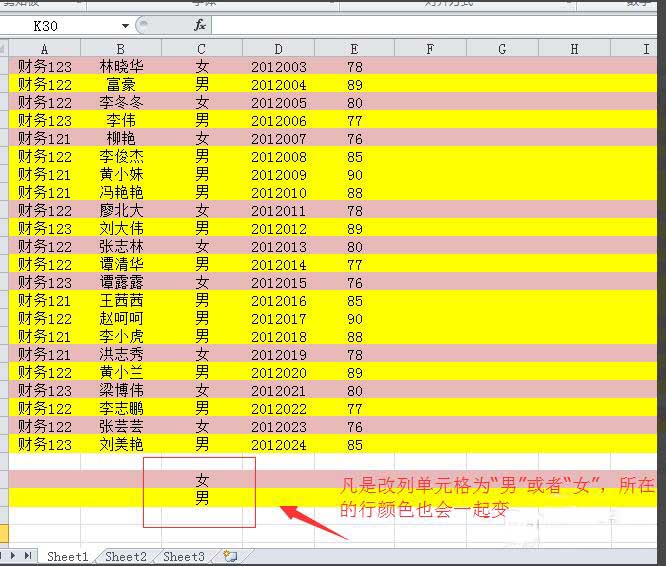
Task: Select the Sheet1 tab
Action: point(68,556)
